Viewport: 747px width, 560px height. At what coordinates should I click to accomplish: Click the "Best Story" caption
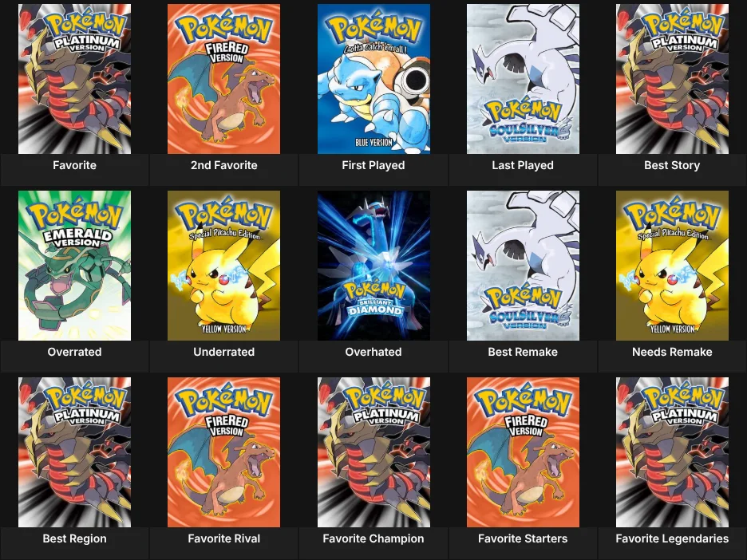672,165
